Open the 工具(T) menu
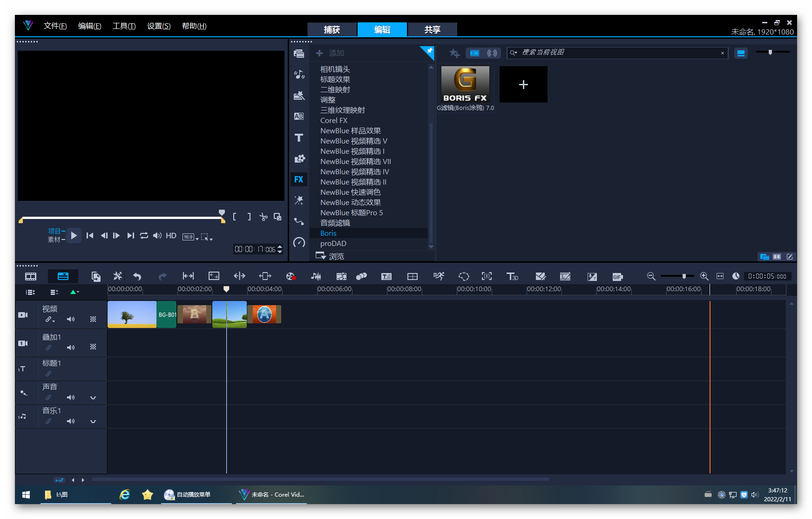Screen dimensions: 812x519 pos(124,26)
